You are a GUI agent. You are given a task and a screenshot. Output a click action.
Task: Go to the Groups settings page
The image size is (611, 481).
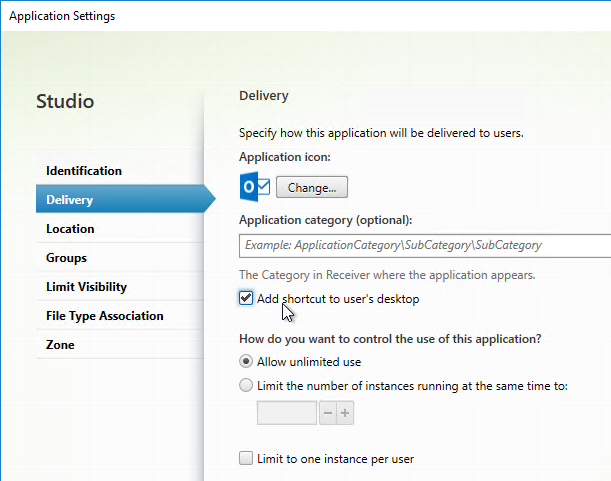click(x=66, y=258)
